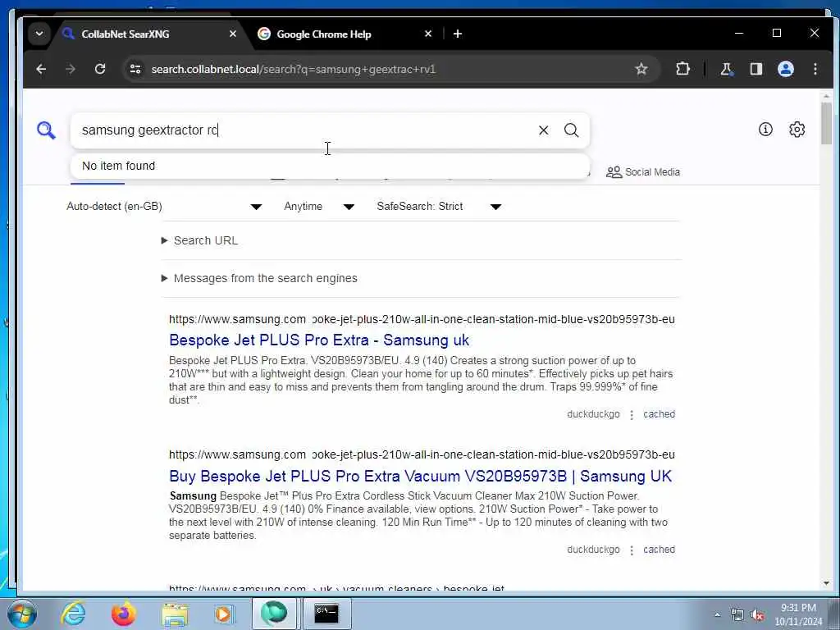The width and height of the screenshot is (840, 630).
Task: Open a new tab with plus
Action: pos(458,34)
